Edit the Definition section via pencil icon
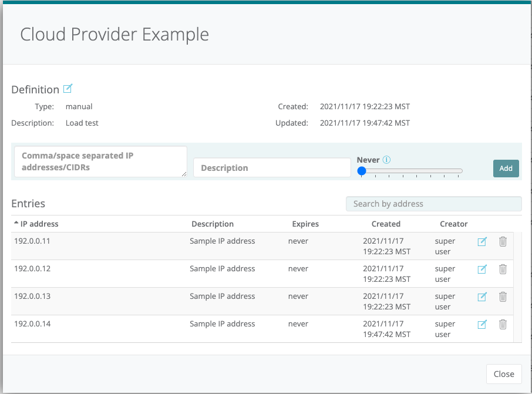Viewport: 532px width, 394px height. [68, 89]
